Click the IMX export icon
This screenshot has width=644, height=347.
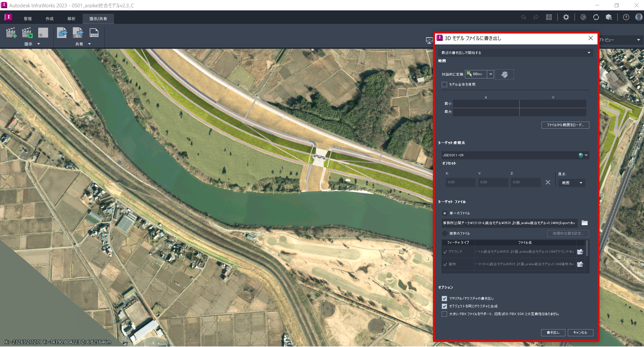click(78, 33)
